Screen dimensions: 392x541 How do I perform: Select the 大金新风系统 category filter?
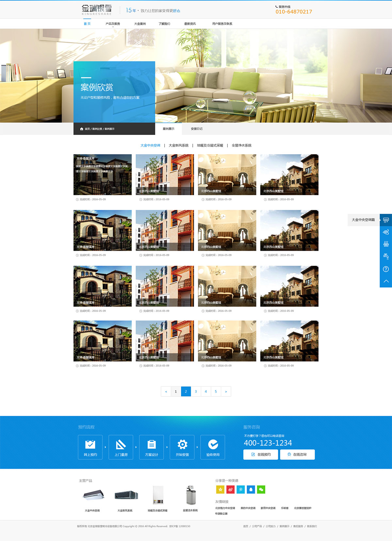pos(178,145)
